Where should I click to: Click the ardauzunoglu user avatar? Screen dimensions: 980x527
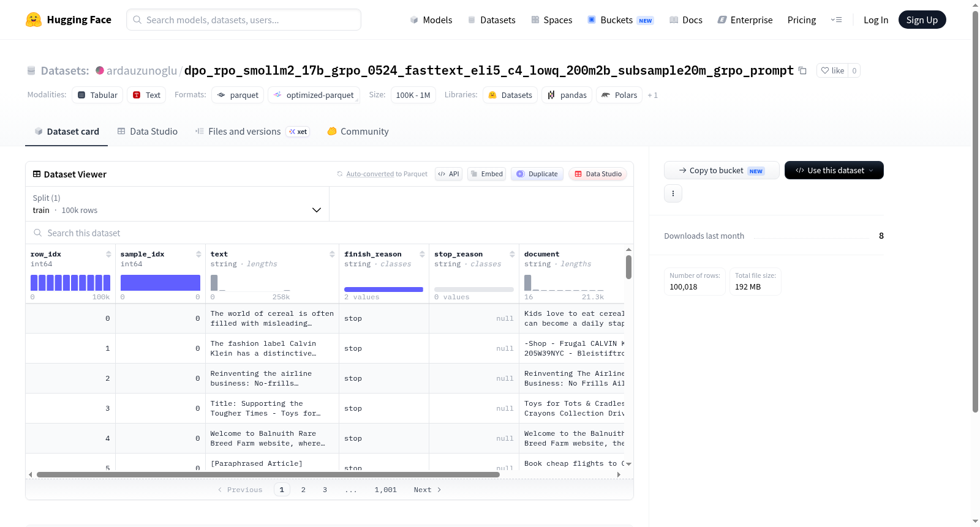coord(100,70)
